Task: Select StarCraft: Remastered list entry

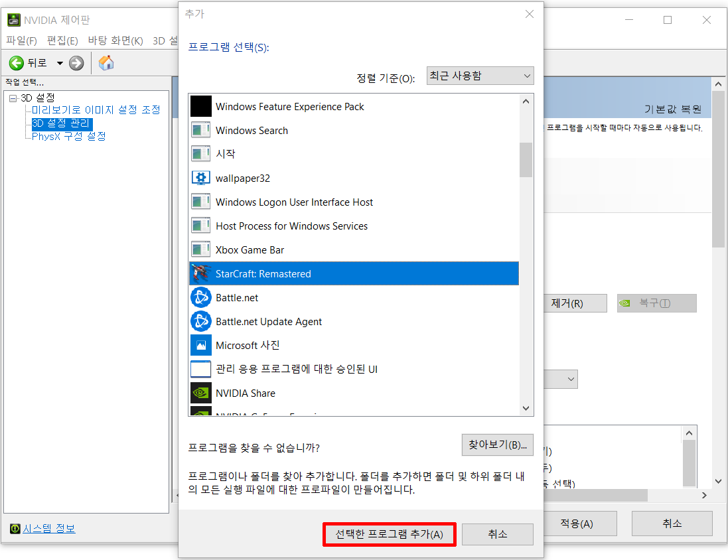Action: (x=354, y=273)
